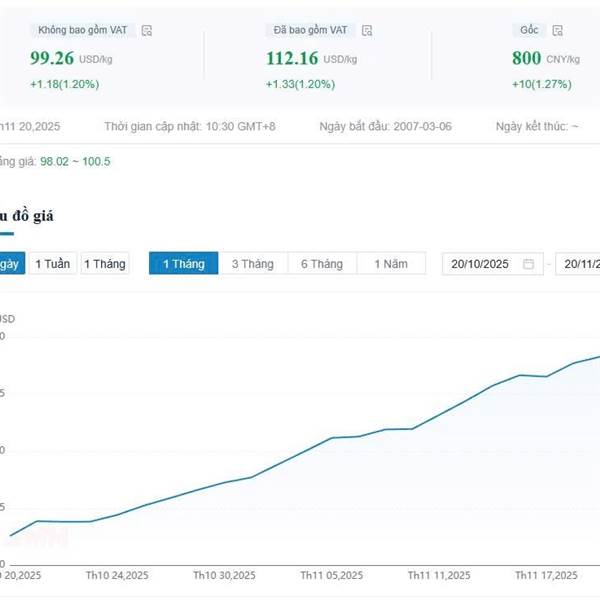Click chart line above Th11 17,2025
The width and height of the screenshot is (600, 600).
pos(546,376)
